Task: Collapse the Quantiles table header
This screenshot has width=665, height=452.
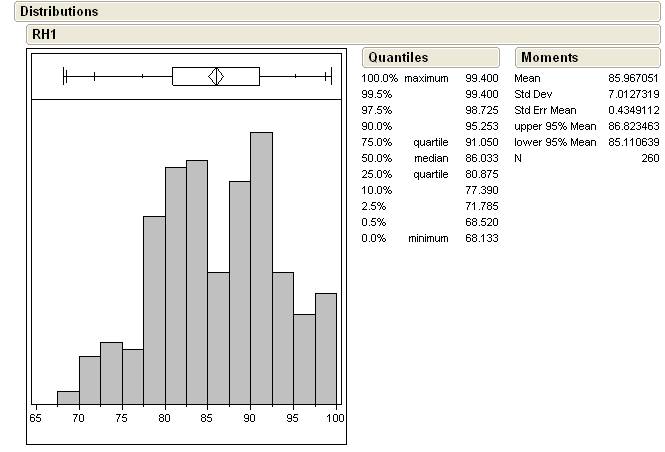Action: 397,58
